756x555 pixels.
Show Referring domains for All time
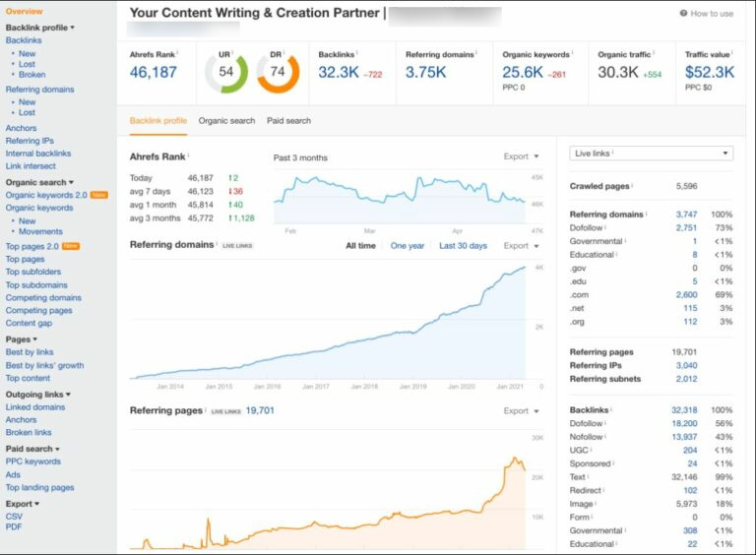[360, 246]
